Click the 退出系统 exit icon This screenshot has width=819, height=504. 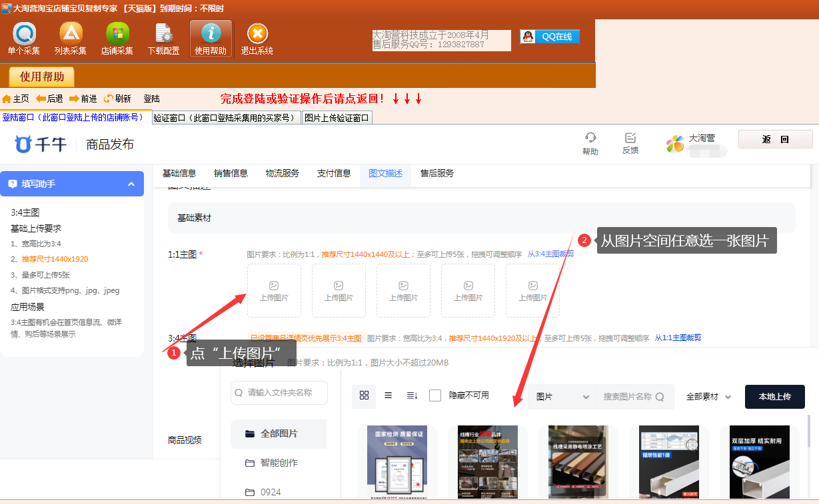click(x=257, y=35)
